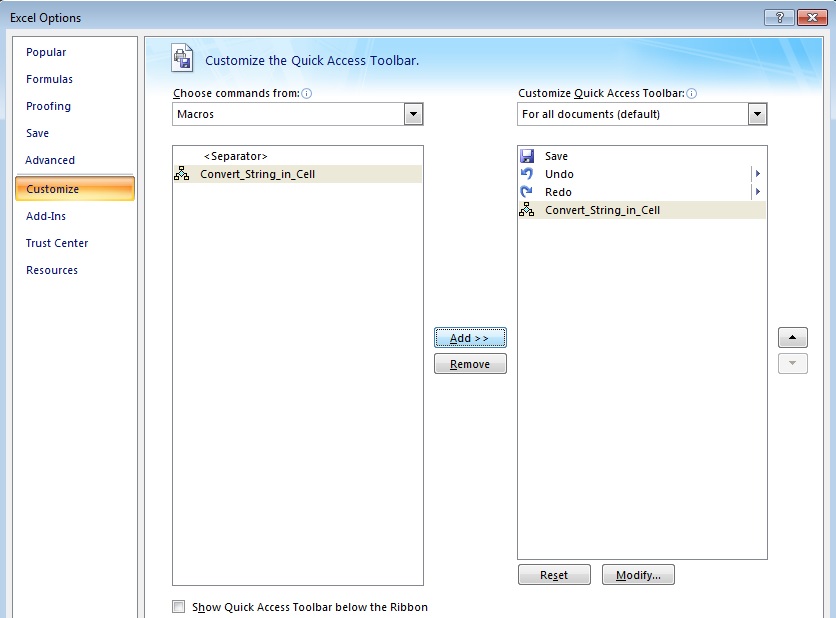
Task: Click the Save icon in toolbar list
Action: pyautogui.click(x=527, y=156)
